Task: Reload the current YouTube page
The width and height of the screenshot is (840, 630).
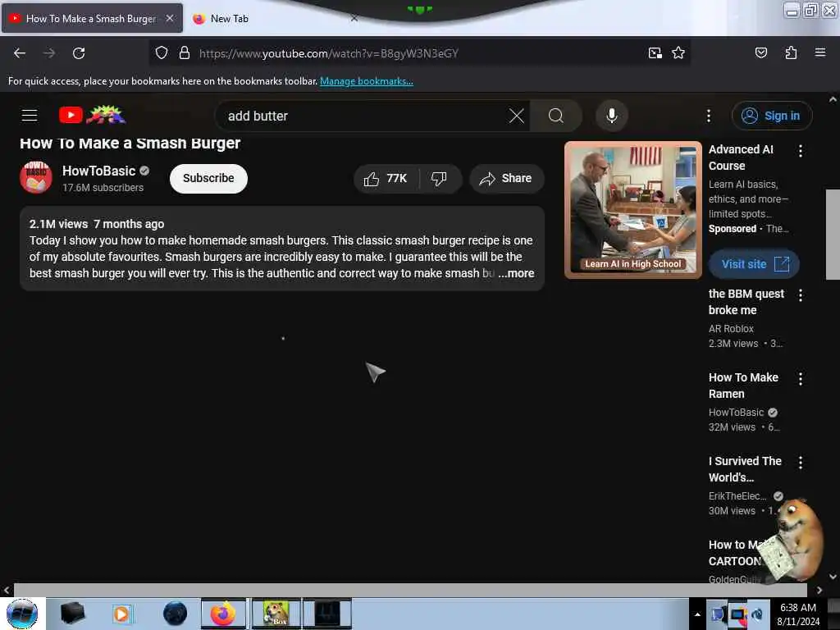Action: 79,53
